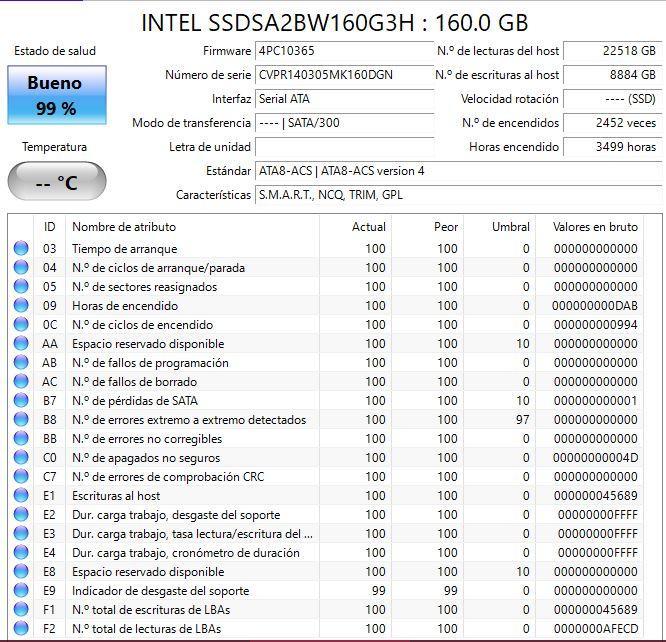
Task: Click status orb for total de lecturas LBAs
Action: coord(21,628)
